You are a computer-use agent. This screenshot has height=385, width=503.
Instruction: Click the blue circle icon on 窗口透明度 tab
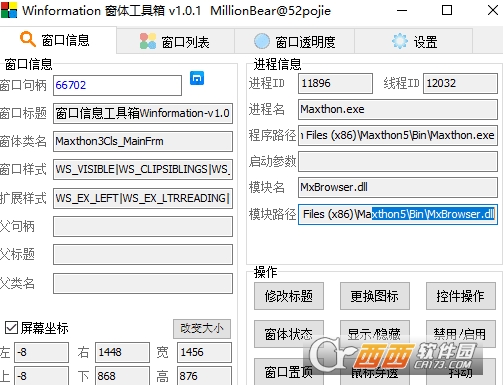262,41
